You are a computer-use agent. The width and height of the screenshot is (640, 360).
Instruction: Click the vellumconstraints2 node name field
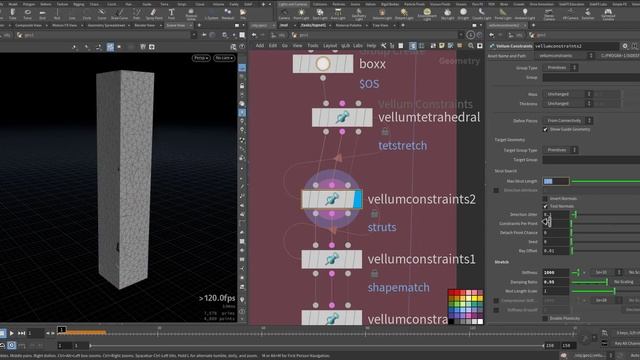pyautogui.click(x=576, y=46)
